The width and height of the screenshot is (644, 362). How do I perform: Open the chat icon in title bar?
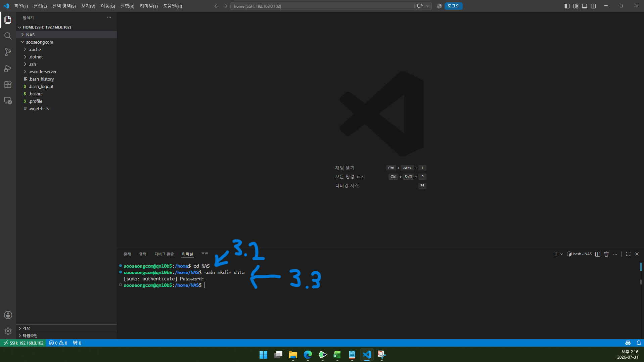click(x=420, y=6)
